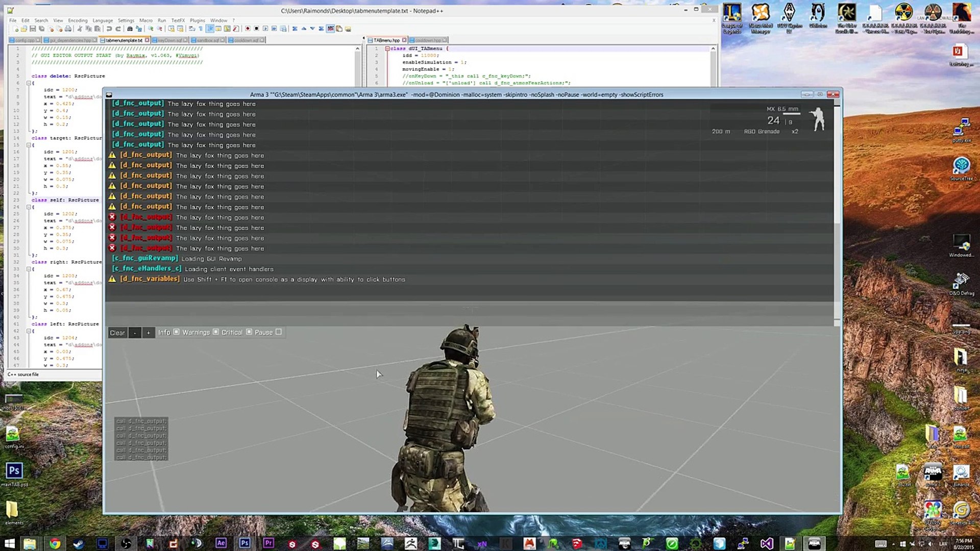Open the Search menu in Notepad++

(41, 20)
